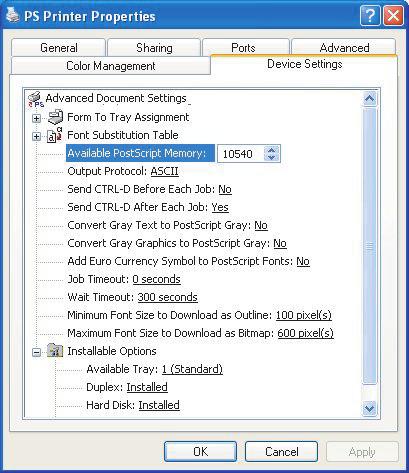The width and height of the screenshot is (409, 473).
Task: Switch to the Sharing tab
Action: [154, 48]
